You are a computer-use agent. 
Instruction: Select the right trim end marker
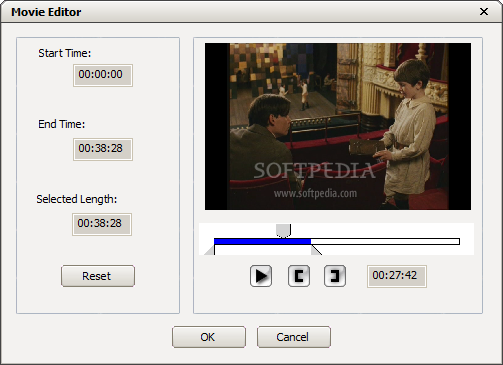(316, 250)
